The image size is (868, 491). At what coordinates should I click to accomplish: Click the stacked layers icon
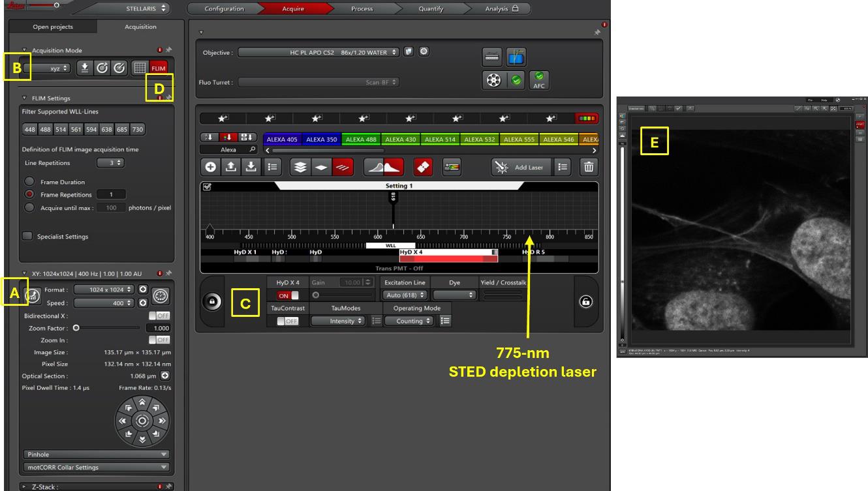click(300, 167)
